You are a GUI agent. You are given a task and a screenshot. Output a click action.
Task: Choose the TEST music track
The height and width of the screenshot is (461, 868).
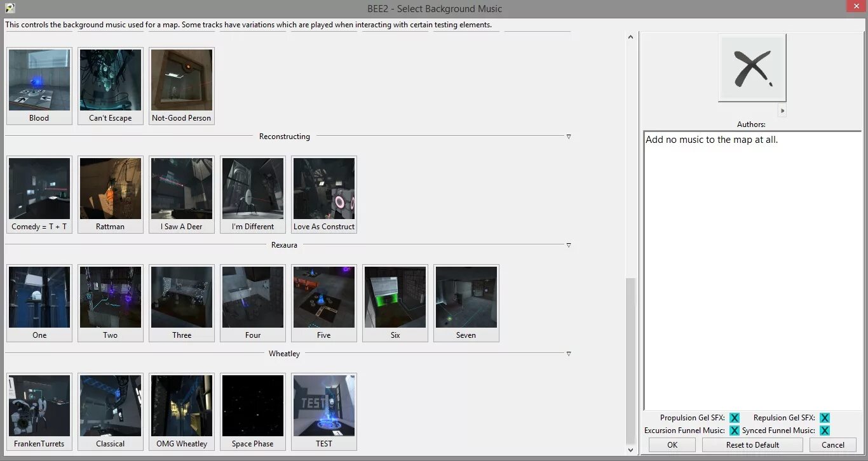pyautogui.click(x=324, y=411)
